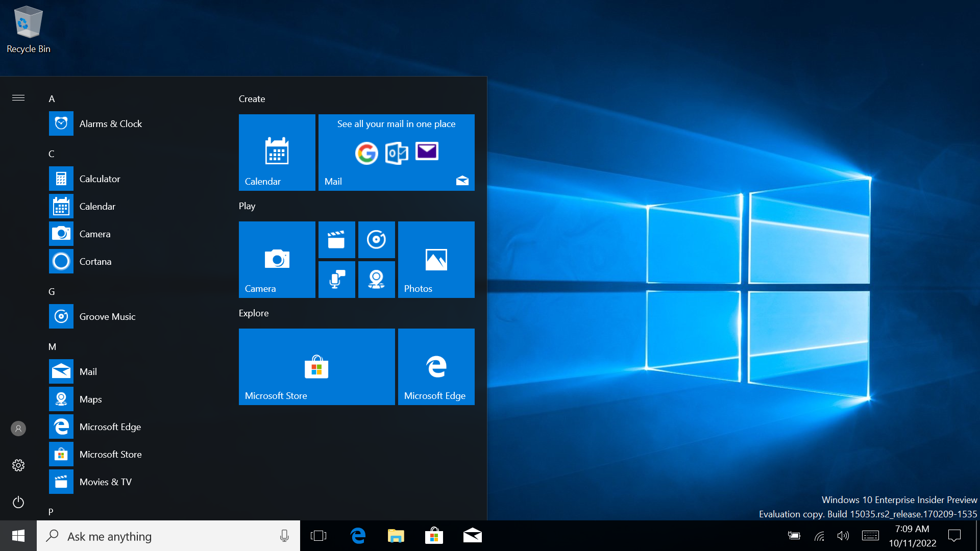
Task: Launch File Explorer from the taskbar
Action: pos(396,536)
